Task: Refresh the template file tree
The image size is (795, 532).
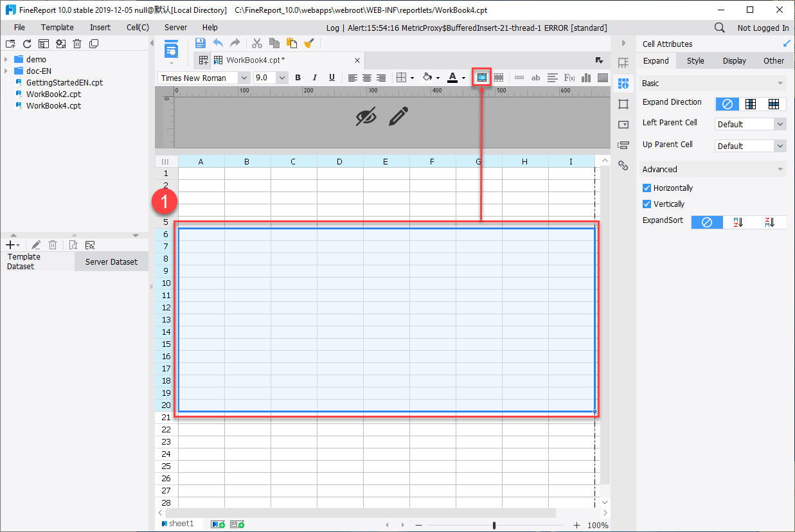Action: click(x=27, y=44)
